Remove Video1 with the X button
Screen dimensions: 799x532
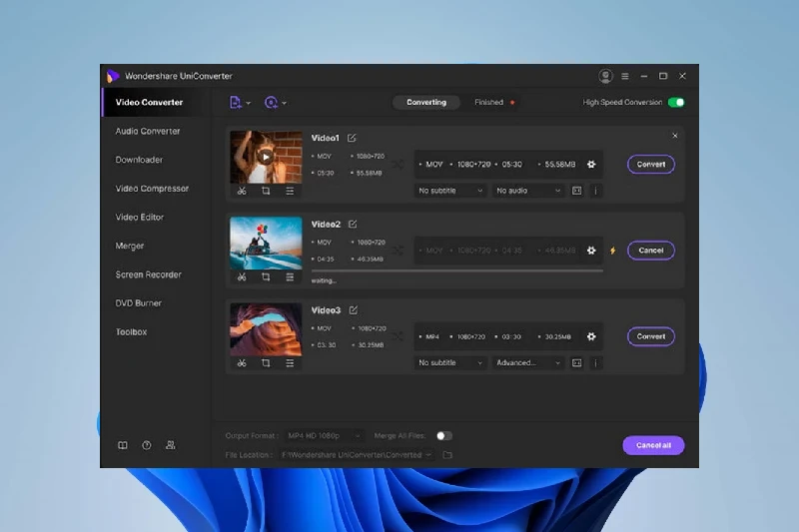point(675,136)
